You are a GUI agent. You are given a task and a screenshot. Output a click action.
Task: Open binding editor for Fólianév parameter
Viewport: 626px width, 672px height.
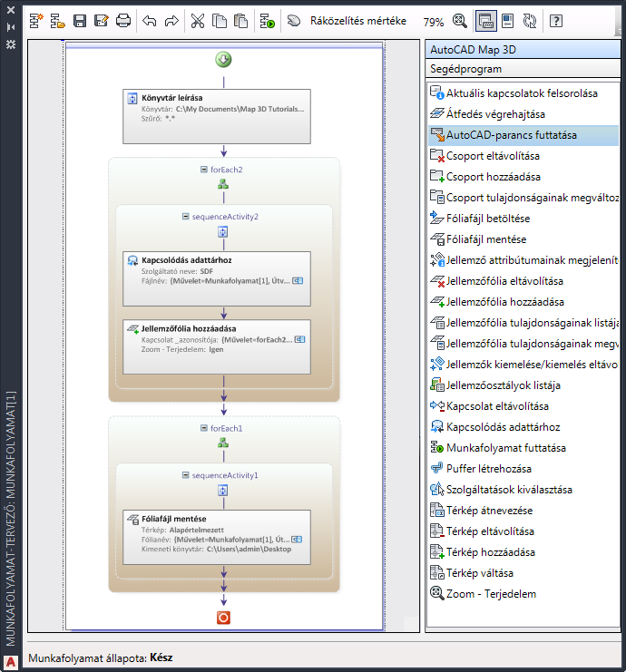tap(297, 540)
